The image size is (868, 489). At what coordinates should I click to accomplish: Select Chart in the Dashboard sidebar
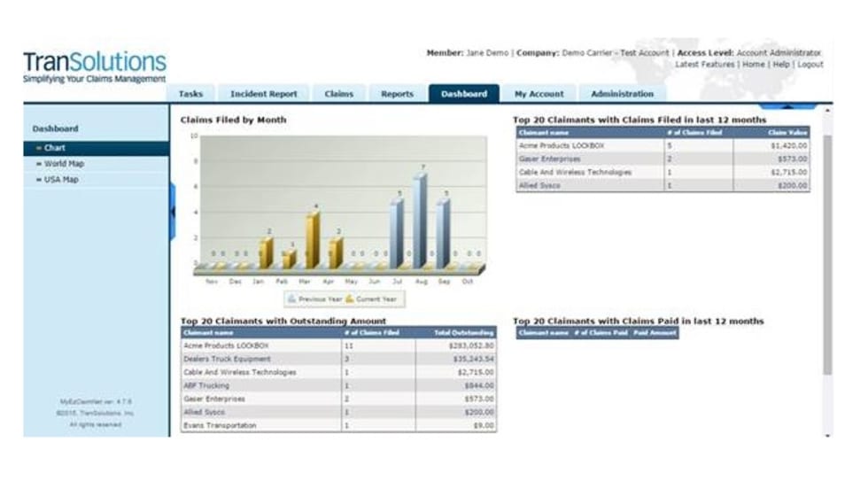[x=55, y=148]
